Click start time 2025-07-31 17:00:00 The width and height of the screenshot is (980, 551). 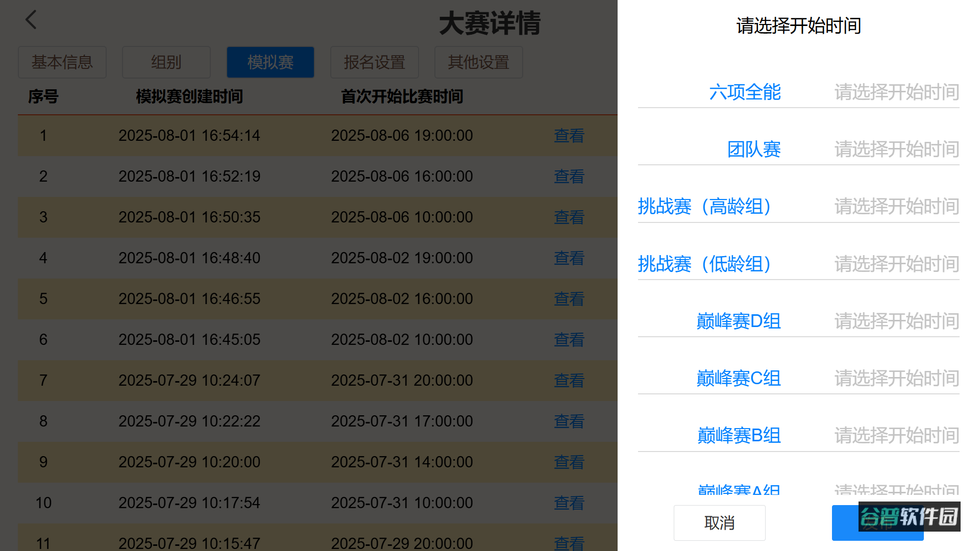click(x=402, y=421)
